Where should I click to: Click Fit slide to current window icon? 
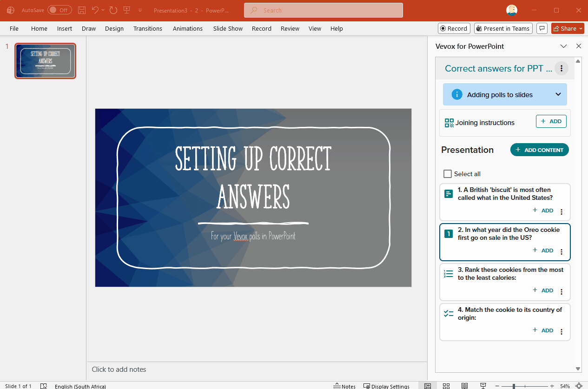point(579,386)
